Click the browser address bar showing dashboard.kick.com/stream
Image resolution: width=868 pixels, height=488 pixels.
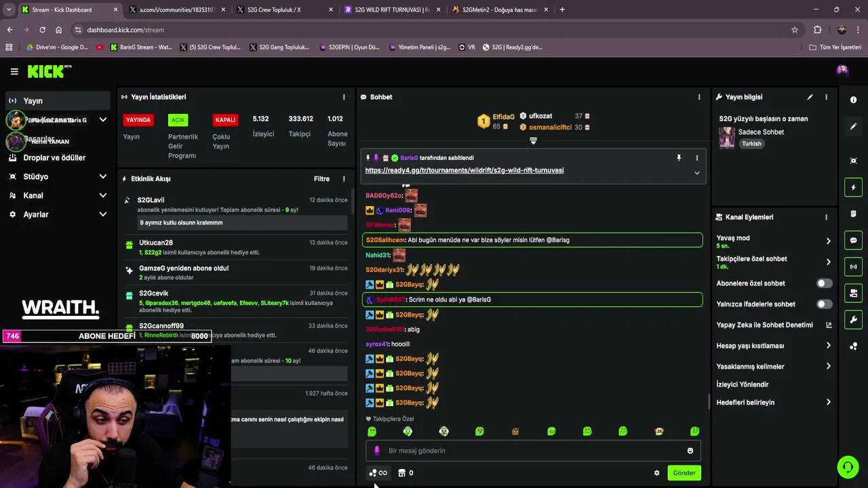tap(434, 30)
